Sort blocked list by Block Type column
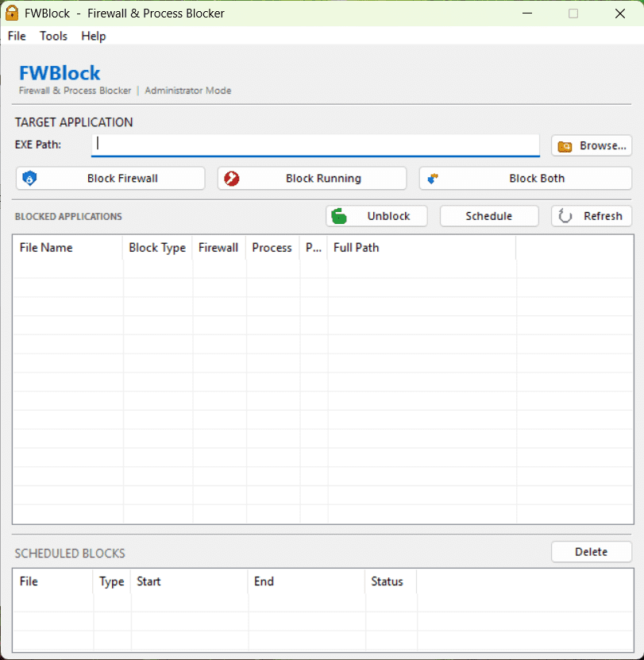This screenshot has width=644, height=660. pyautogui.click(x=157, y=248)
